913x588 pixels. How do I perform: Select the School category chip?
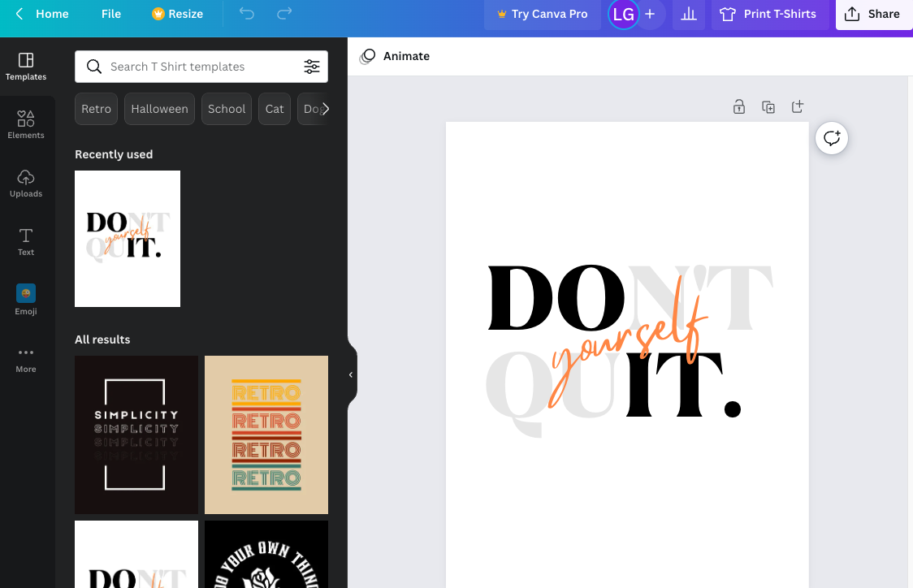pyautogui.click(x=227, y=109)
